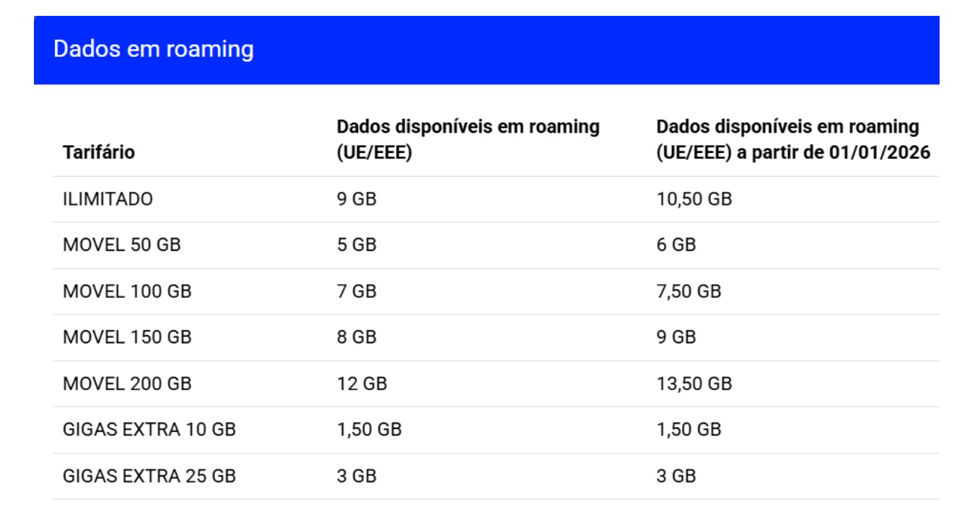This screenshot has width=980, height=522.
Task: Click the 2026 3 GB value for GIGAS EXTRA 25 GB
Action: pos(676,476)
